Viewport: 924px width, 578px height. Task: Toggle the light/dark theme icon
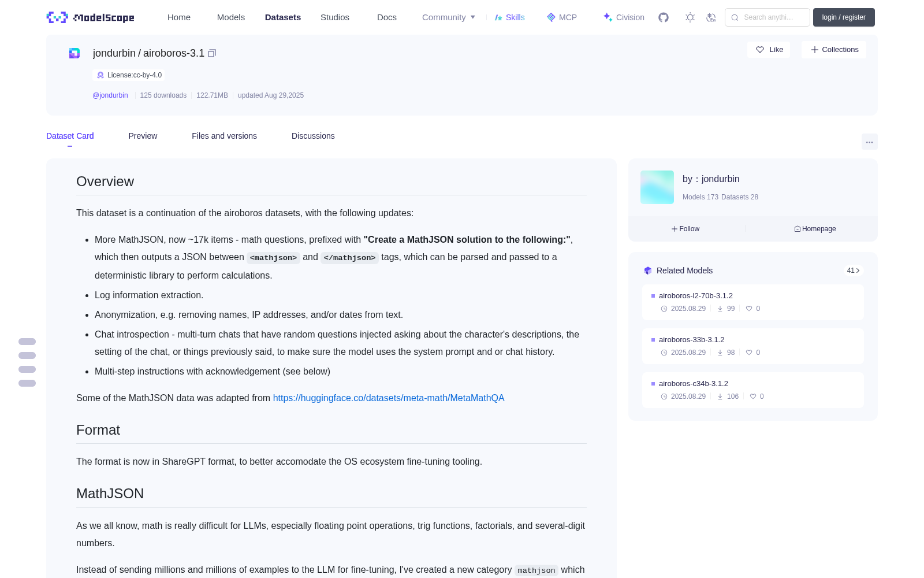tap(690, 17)
